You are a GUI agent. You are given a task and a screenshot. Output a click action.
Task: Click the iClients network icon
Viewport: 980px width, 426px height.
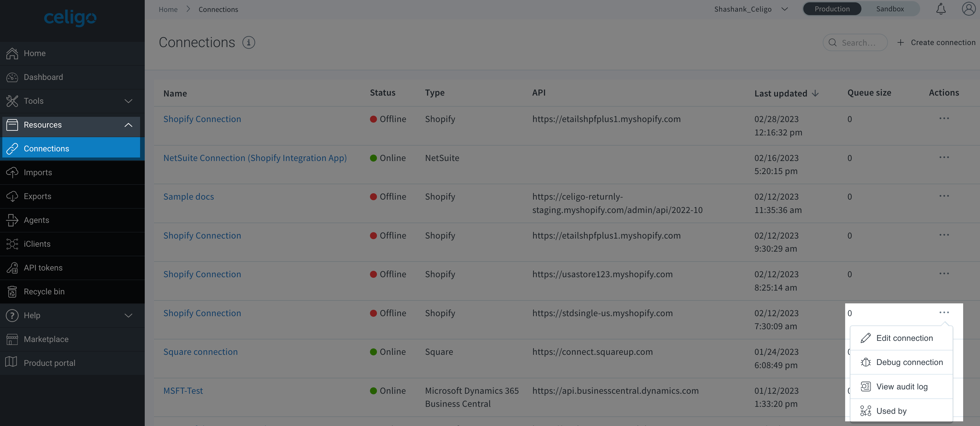(12, 244)
